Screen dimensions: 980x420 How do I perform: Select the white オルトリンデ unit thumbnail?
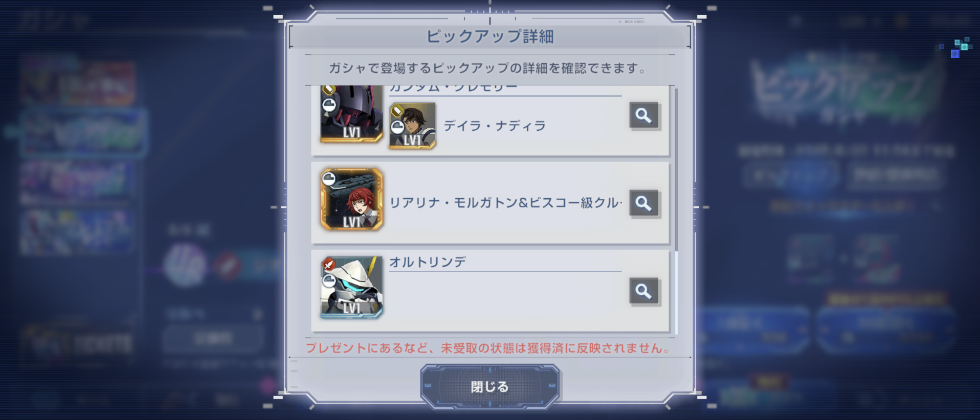pyautogui.click(x=352, y=287)
